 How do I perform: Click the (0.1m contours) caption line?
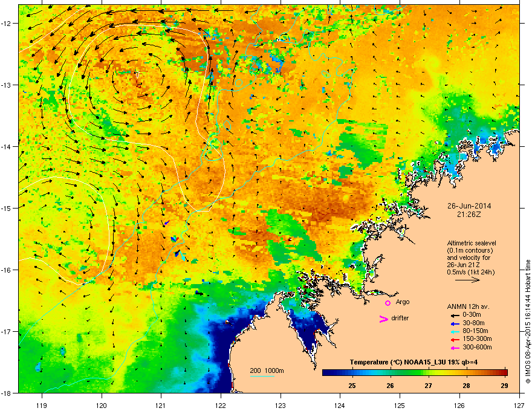click(x=470, y=250)
